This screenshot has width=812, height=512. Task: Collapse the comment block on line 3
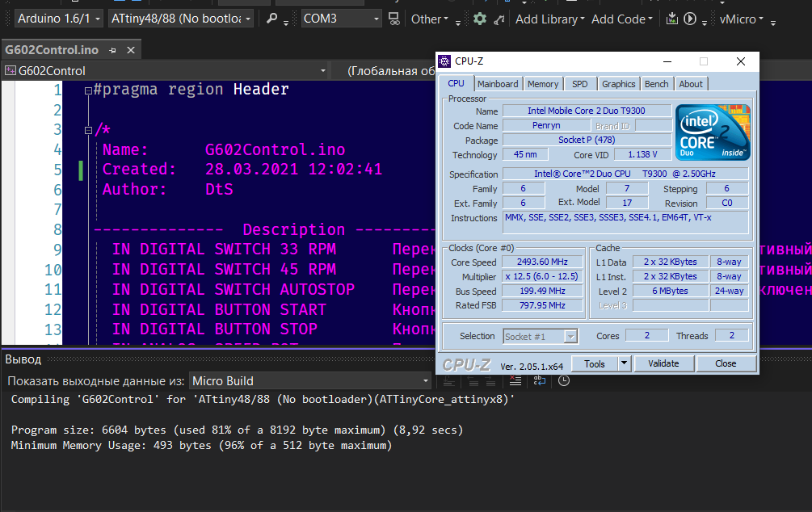pos(88,131)
